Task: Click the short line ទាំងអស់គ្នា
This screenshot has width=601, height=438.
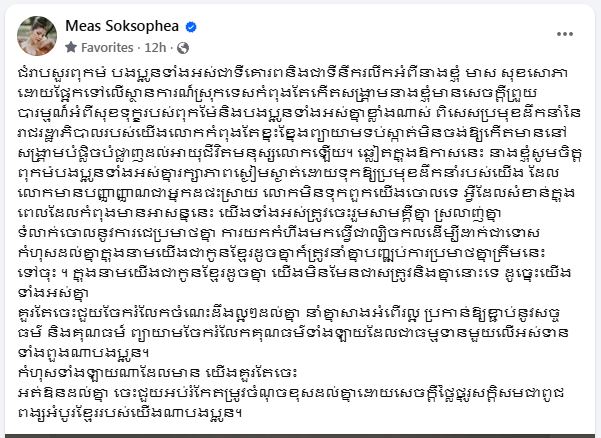Action: (x=53, y=292)
